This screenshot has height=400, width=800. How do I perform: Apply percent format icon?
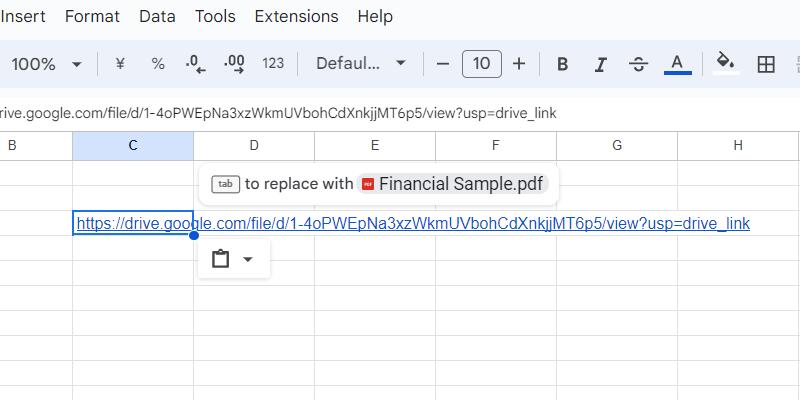click(158, 64)
